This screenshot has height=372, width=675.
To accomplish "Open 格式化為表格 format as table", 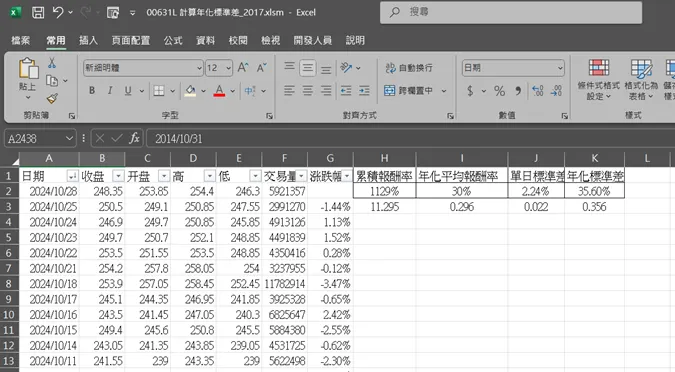I will [x=641, y=80].
